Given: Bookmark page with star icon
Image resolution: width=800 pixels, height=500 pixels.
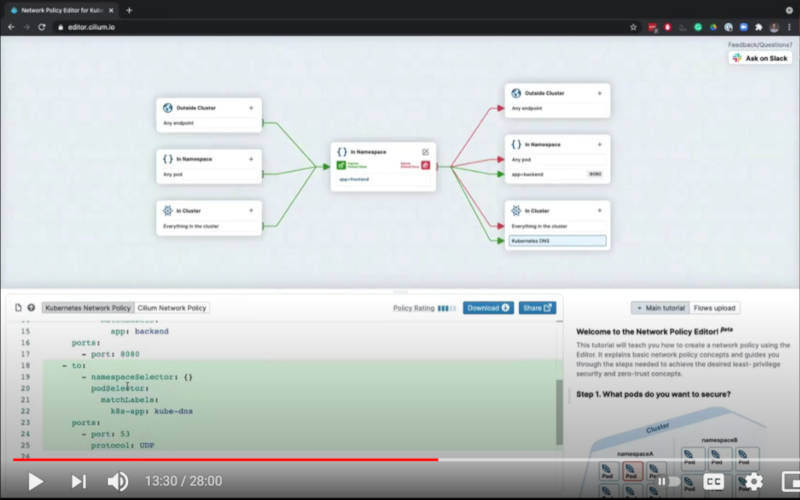Looking at the screenshot, I should 633,27.
